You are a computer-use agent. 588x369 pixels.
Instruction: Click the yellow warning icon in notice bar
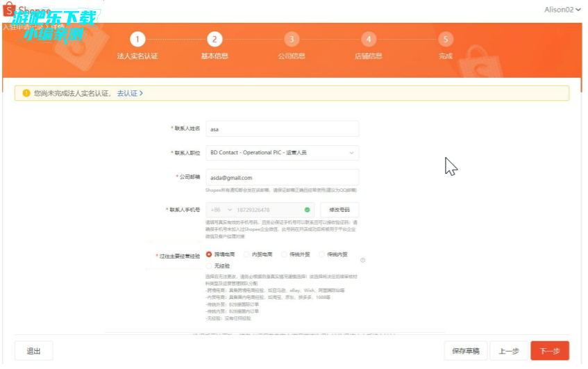26,93
